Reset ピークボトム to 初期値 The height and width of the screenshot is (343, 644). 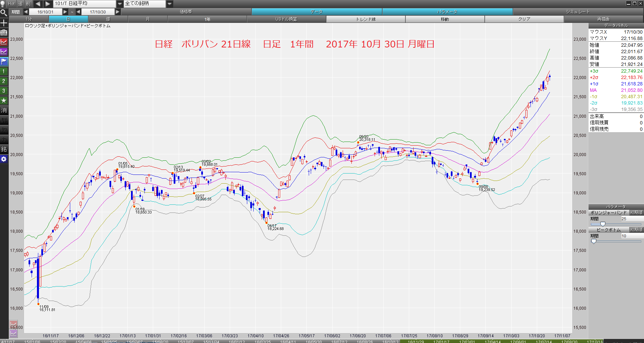coord(636,230)
